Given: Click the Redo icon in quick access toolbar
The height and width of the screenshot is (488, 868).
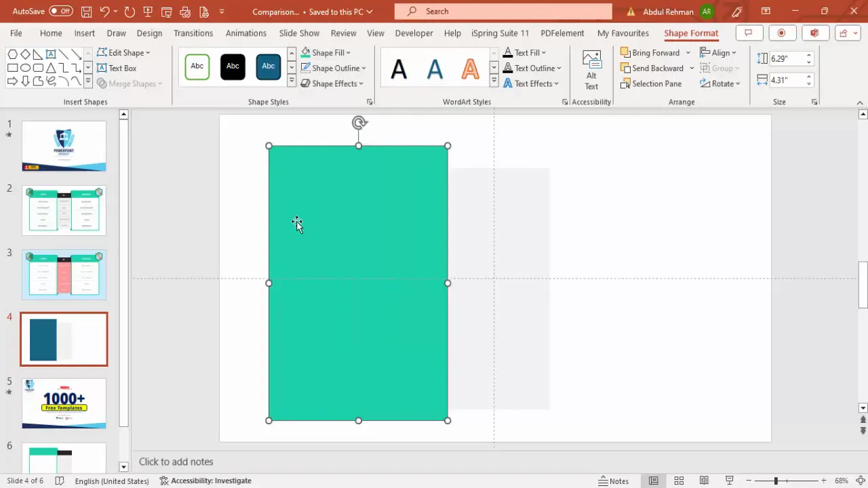Looking at the screenshot, I should 130,12.
